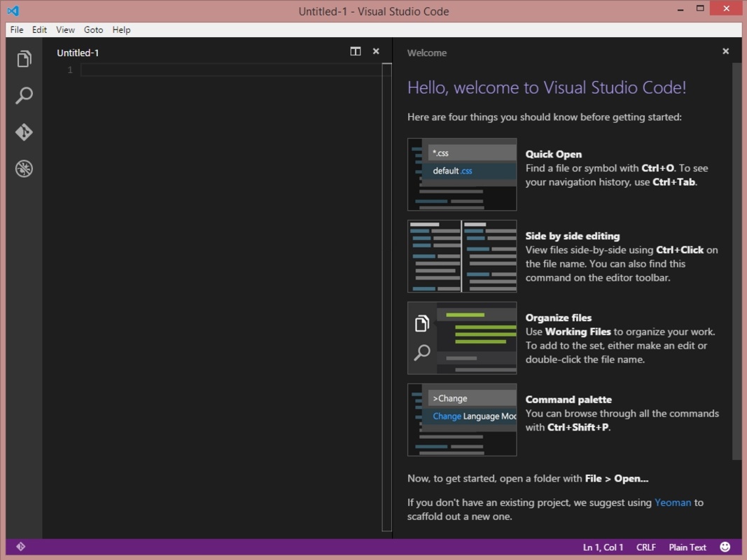Click the Welcome pane vertical scrollbar

tap(736, 261)
